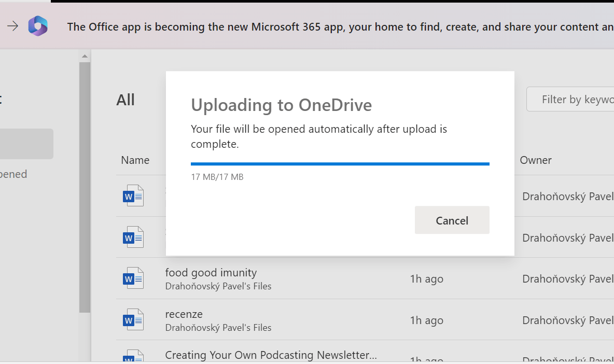
Task: Click the blue upload progress bar
Action: [x=340, y=163]
